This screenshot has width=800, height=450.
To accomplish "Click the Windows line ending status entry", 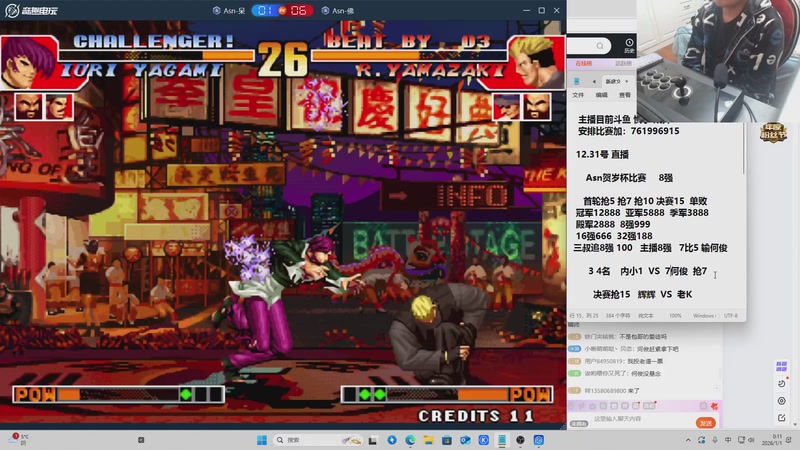I will [704, 316].
